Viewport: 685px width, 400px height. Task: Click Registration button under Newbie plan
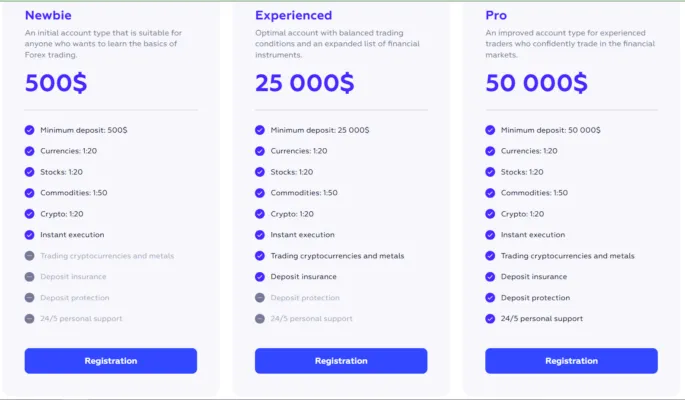pyautogui.click(x=111, y=361)
